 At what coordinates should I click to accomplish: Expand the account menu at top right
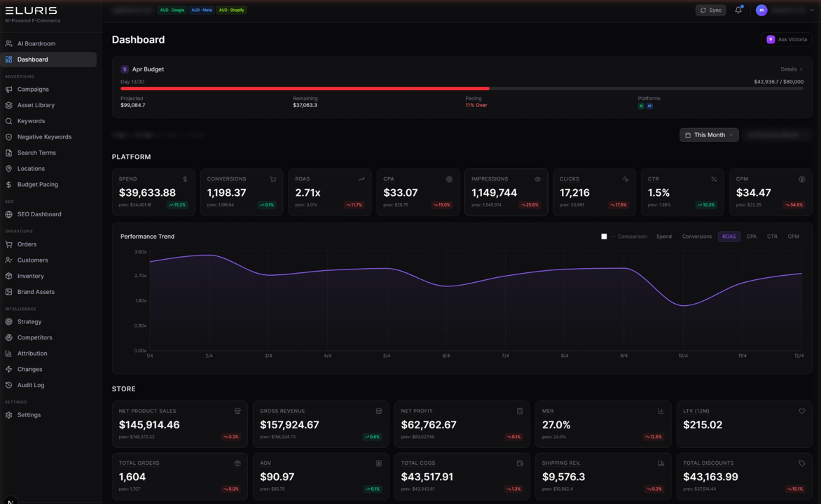tap(782, 10)
